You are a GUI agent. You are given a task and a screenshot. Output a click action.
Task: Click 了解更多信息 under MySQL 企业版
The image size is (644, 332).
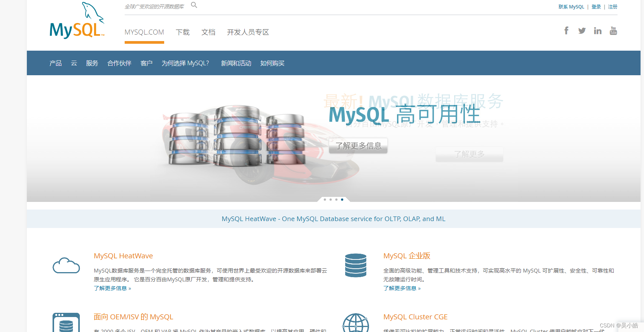pos(402,288)
